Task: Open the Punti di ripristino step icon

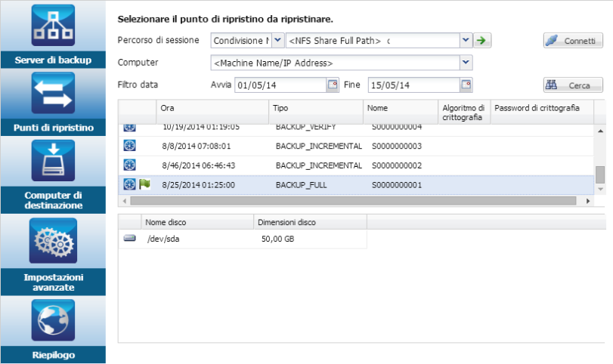Action: click(53, 93)
